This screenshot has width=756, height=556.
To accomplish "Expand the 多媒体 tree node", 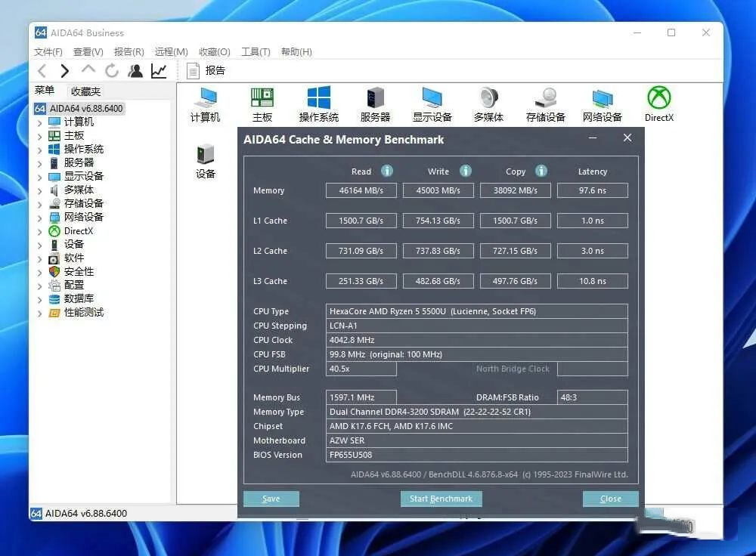I will coord(39,191).
